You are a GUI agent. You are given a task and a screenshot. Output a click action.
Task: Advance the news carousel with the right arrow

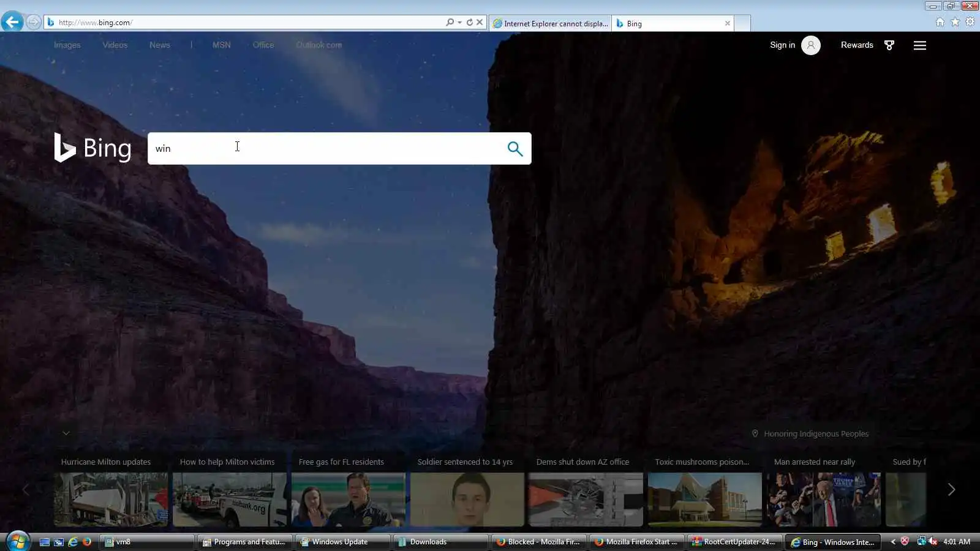[x=951, y=489]
